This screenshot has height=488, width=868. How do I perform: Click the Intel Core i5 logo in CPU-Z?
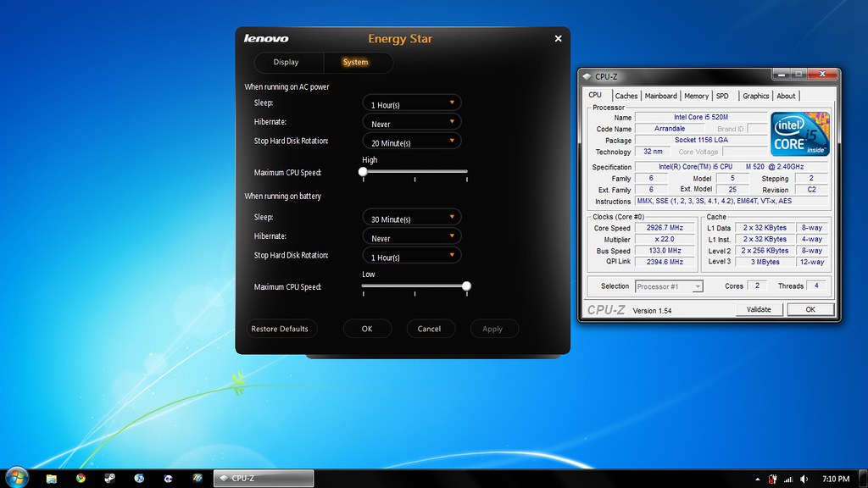coord(800,134)
